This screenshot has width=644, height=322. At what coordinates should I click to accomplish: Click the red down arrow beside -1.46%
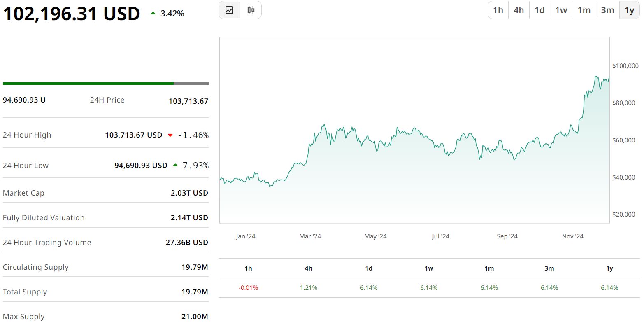click(x=170, y=135)
